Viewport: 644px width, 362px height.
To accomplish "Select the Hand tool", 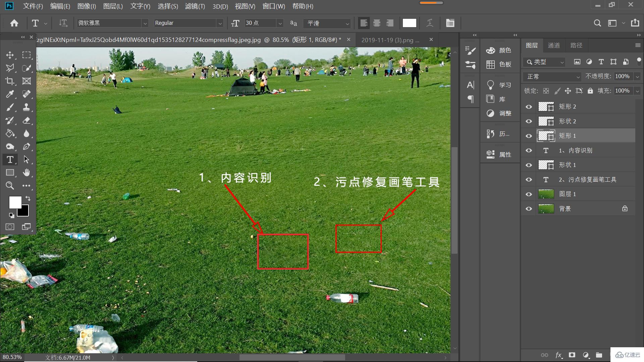I will 26,173.
